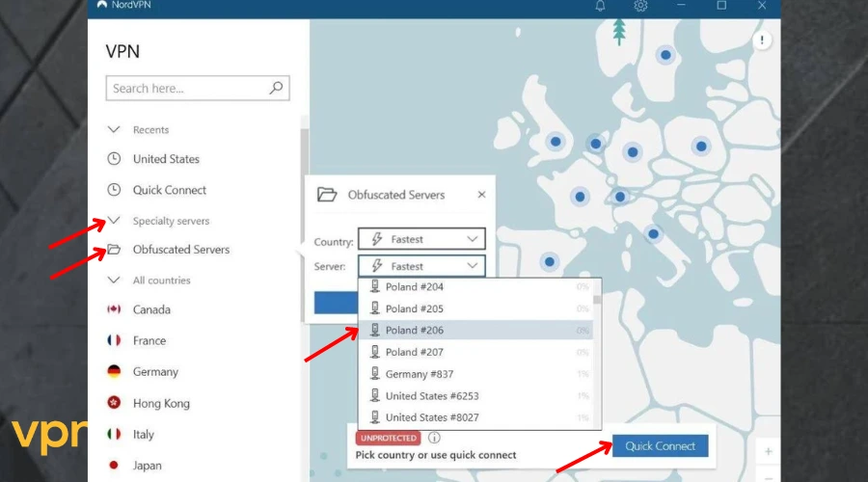
Task: Open settings via the gear icon
Action: coord(640,6)
